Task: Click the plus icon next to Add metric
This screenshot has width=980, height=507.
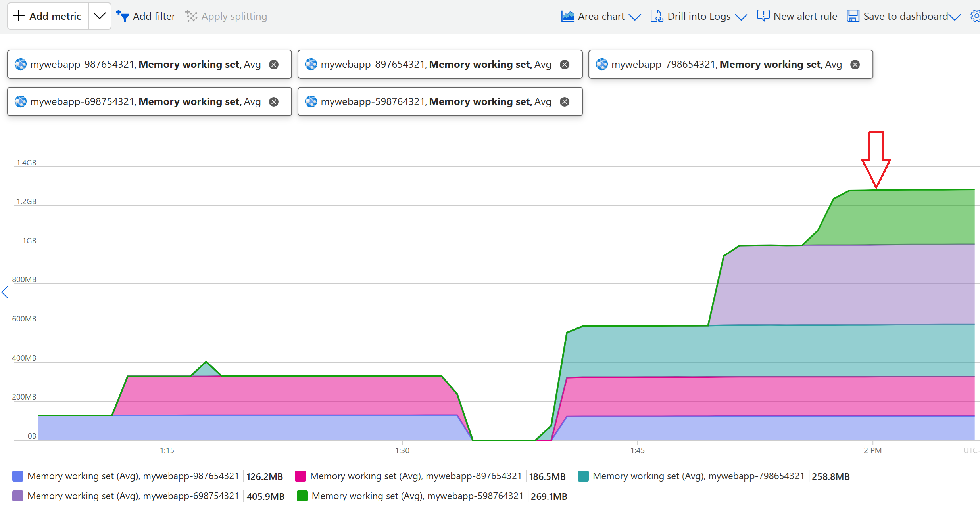Action: pos(18,16)
